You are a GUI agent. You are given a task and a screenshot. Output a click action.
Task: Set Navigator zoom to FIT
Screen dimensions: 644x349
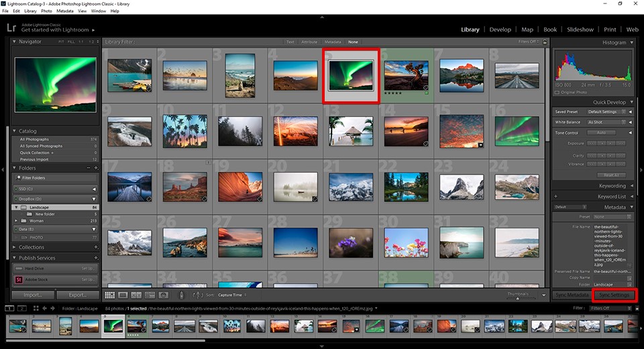(61, 42)
